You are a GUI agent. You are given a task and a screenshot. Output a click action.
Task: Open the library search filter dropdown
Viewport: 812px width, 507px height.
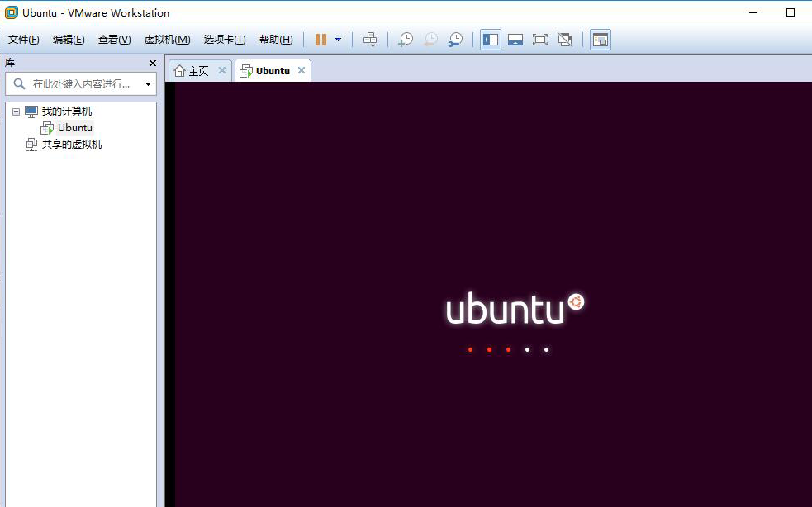148,84
